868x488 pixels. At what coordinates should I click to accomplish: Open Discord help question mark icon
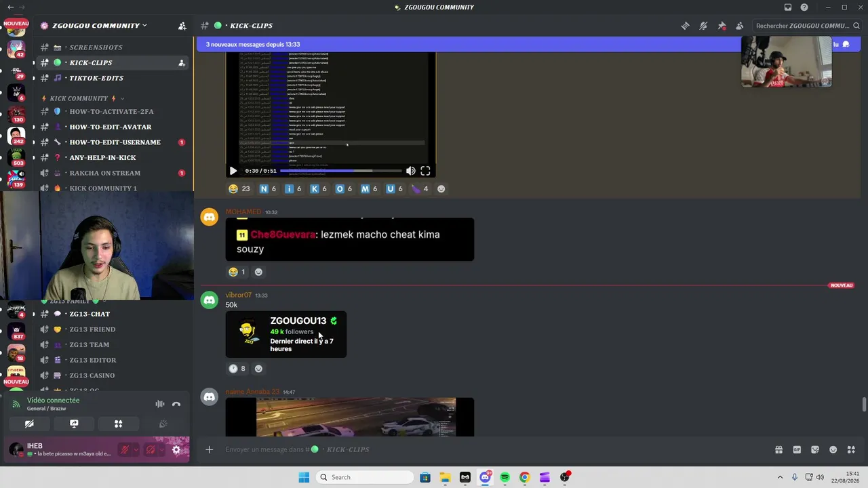[x=804, y=7]
